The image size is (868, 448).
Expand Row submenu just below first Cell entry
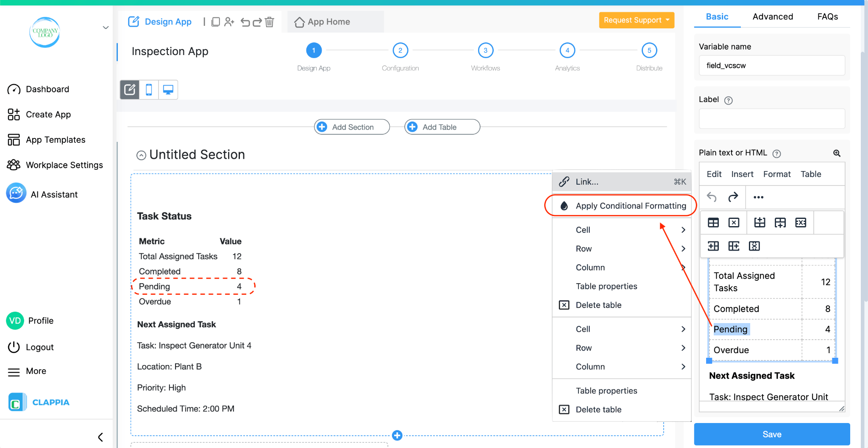tap(622, 249)
